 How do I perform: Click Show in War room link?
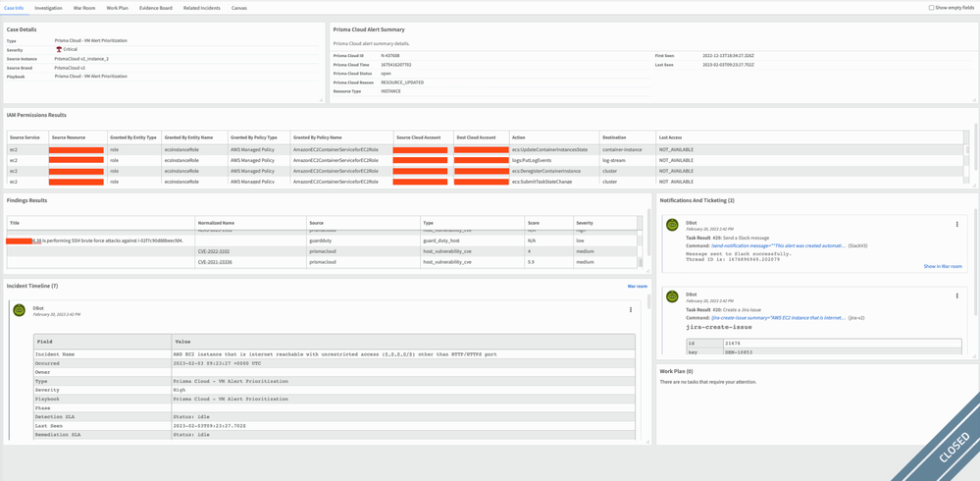pyautogui.click(x=943, y=266)
